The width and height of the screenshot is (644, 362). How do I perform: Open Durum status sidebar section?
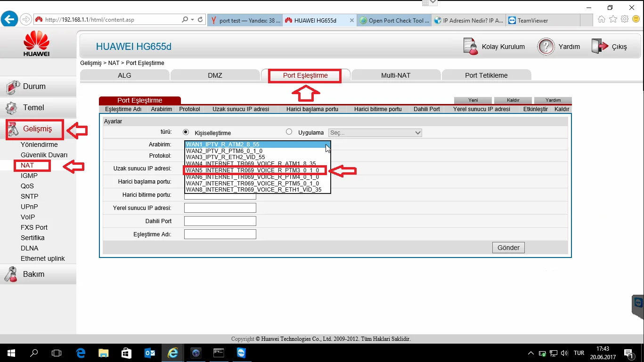click(x=34, y=87)
